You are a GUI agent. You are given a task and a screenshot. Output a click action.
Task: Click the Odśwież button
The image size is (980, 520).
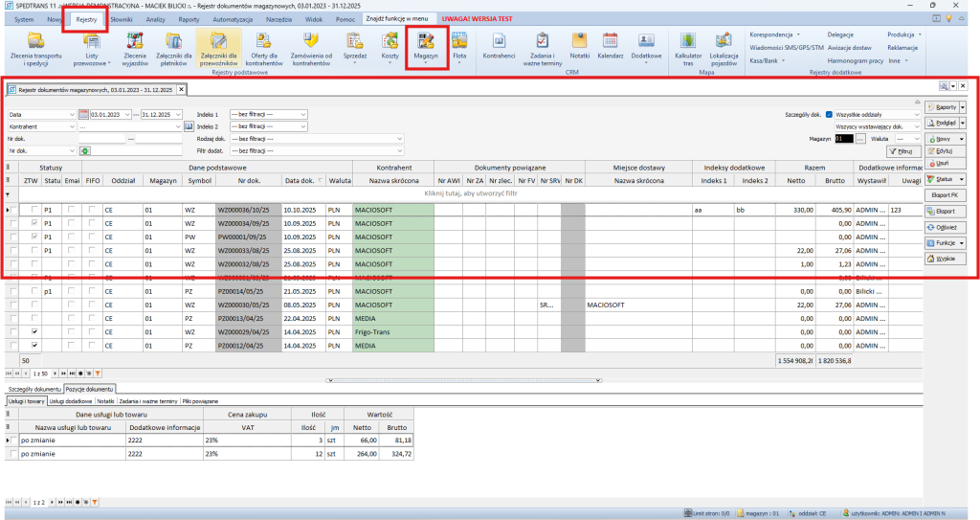click(944, 227)
